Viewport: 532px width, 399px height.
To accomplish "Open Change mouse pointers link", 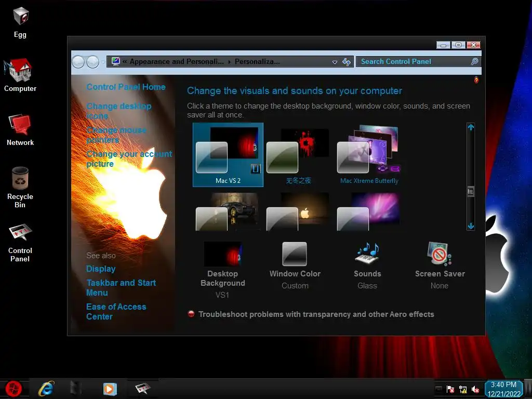I will click(116, 135).
